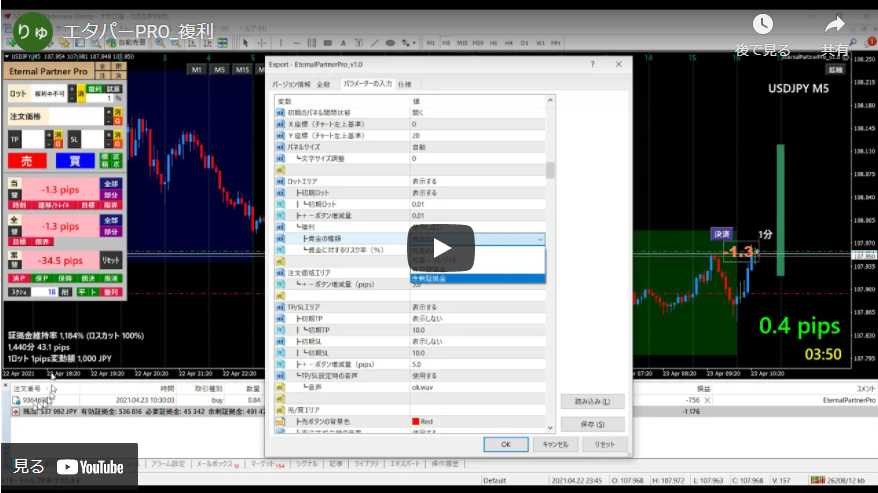The width and height of the screenshot is (878, 493).
Task: Click the TP/SLエリア parameter row
Action: coord(410,307)
